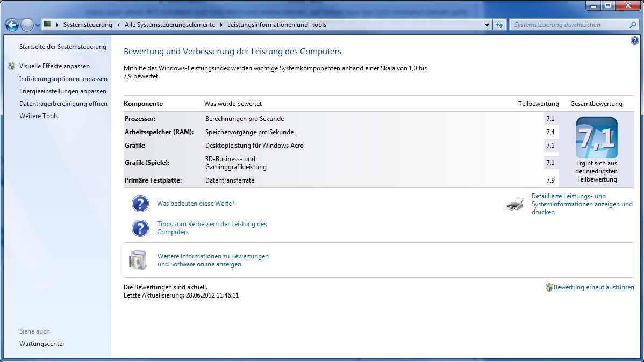Screen dimensions: 644x362
Task: Open Wartungscenter link in sidebar
Action: [x=42, y=344]
